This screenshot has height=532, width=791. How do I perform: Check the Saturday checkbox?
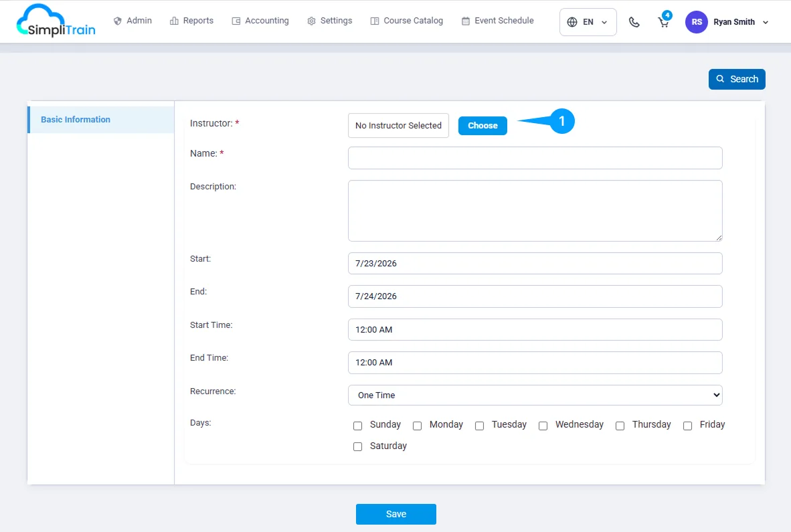pos(357,447)
